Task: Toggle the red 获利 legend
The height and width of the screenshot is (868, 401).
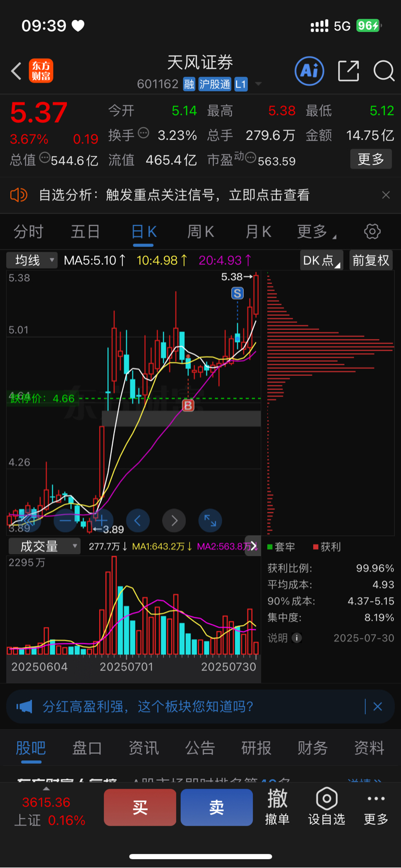Action: coord(327,546)
